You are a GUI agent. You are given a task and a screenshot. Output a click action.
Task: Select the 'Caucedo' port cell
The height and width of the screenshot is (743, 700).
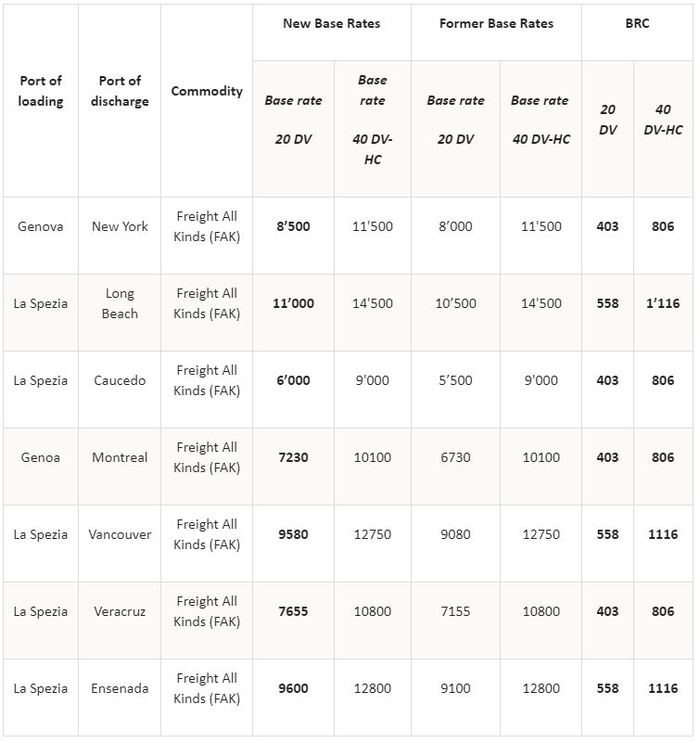click(120, 380)
